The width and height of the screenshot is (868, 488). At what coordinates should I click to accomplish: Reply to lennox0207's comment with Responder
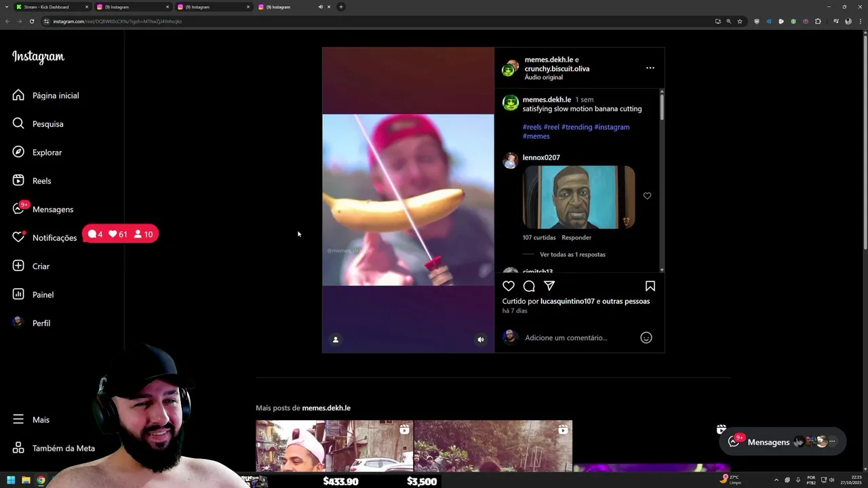pos(576,238)
